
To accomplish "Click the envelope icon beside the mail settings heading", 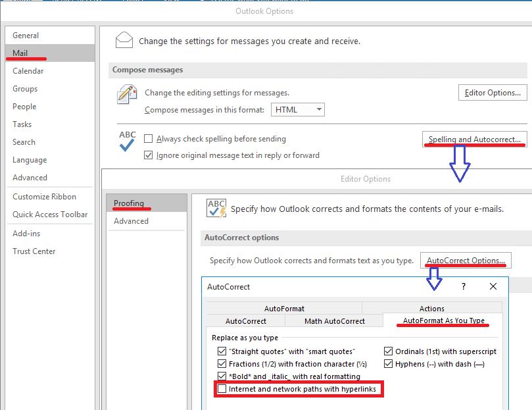I will click(124, 40).
